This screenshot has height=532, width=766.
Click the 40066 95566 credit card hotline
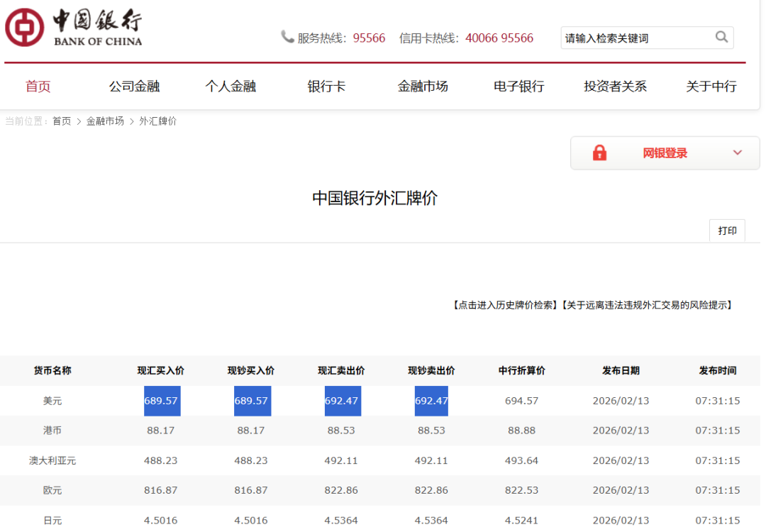pos(499,38)
